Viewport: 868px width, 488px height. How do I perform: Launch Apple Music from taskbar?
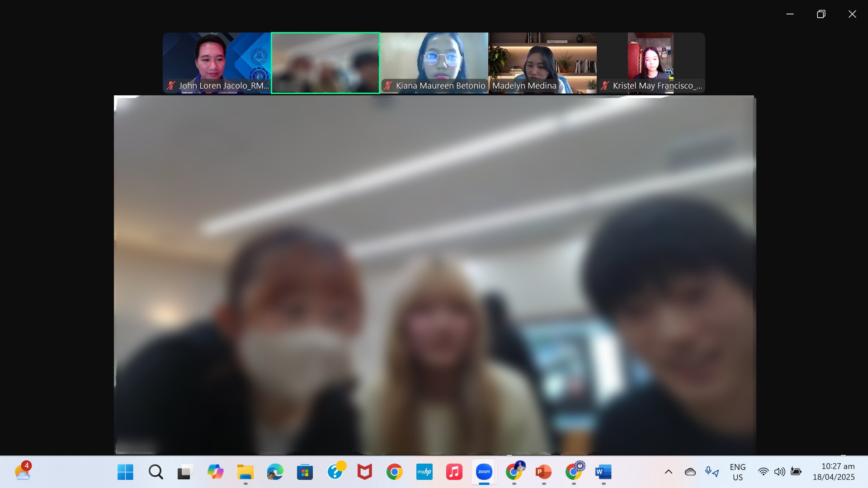point(454,472)
